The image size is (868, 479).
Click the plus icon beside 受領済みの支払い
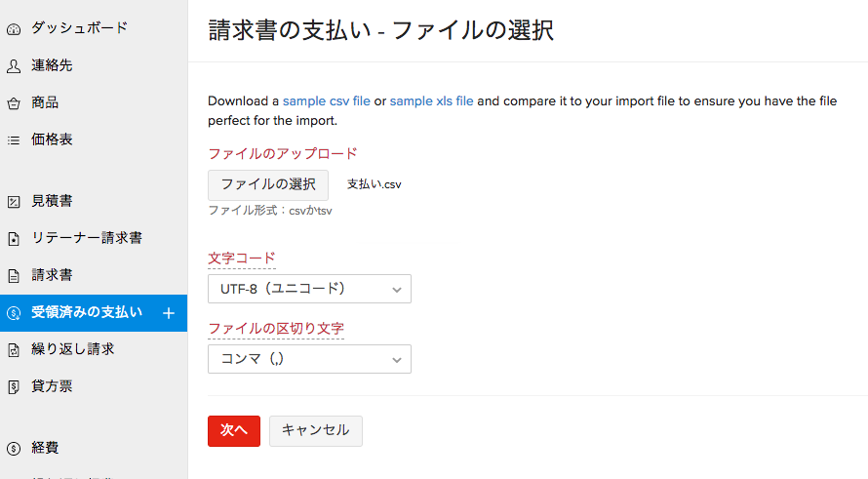tap(168, 313)
